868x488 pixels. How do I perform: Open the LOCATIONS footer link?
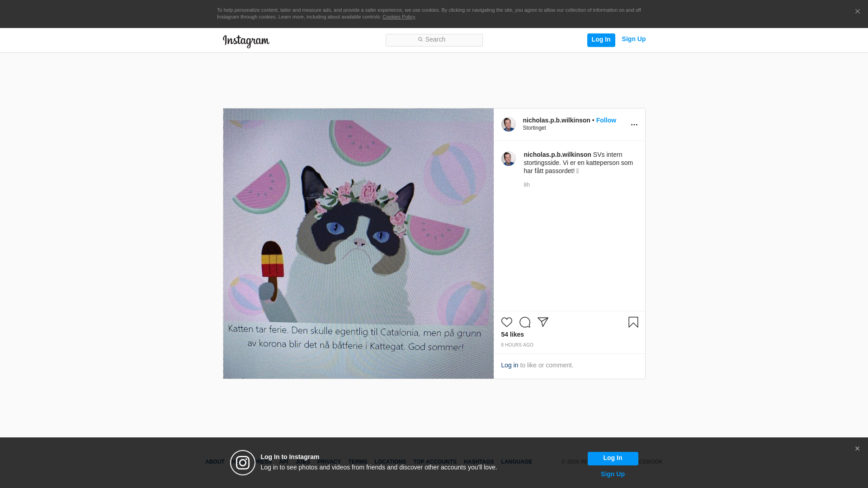[x=390, y=462]
